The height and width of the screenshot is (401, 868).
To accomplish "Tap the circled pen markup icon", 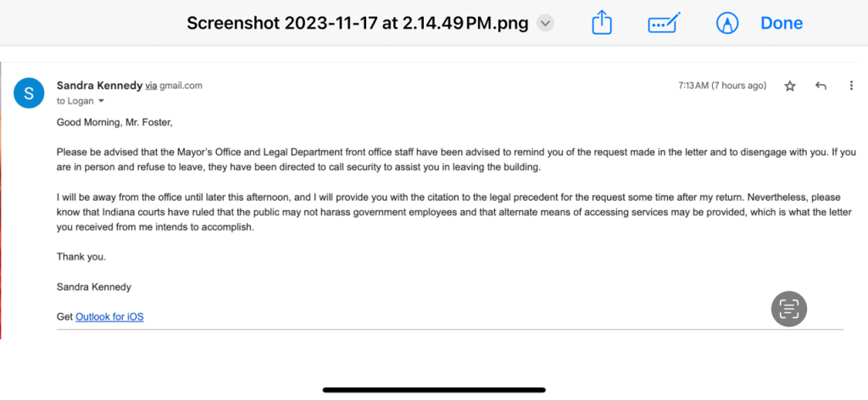I will pos(726,24).
